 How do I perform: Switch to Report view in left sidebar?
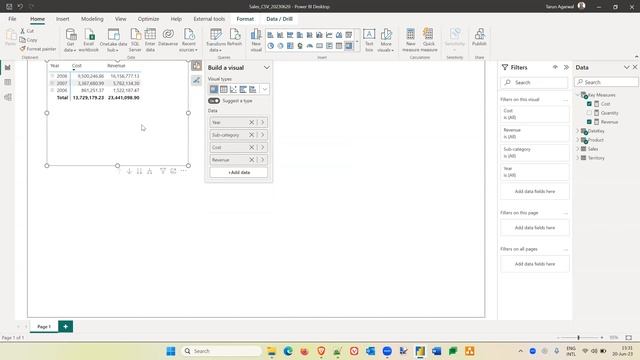click(x=8, y=67)
